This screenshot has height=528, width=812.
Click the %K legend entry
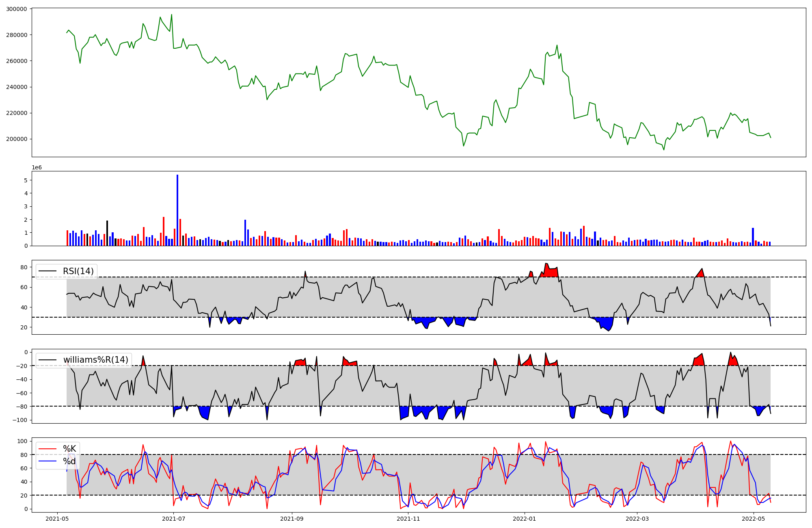coord(69,449)
